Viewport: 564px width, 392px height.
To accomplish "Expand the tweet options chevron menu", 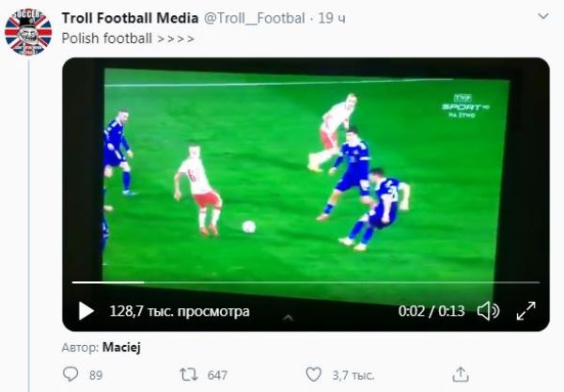I will 542,18.
